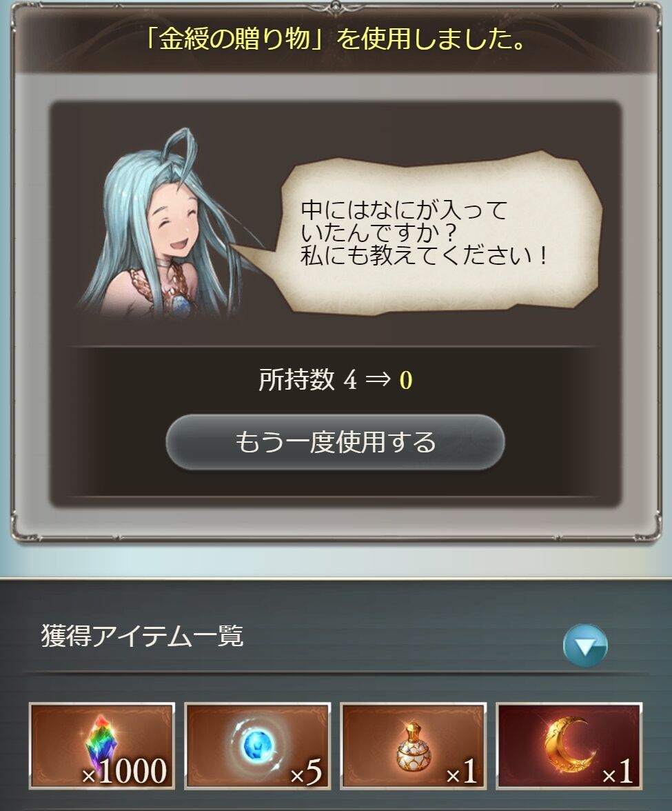672x811 pixels.
Task: Click the ×1 count on the perfume bottle tile
Action: [x=462, y=772]
